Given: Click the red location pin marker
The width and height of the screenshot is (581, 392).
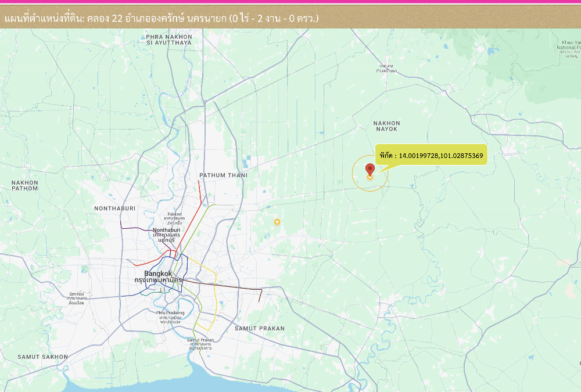Looking at the screenshot, I should 370,170.
